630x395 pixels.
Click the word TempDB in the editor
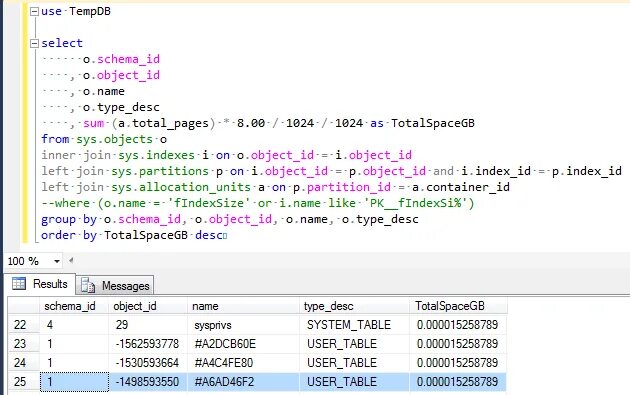click(x=90, y=11)
